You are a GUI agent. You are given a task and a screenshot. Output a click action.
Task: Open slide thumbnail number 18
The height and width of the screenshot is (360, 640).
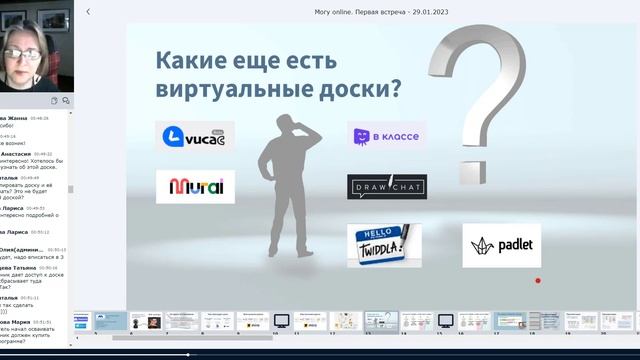[x=545, y=322]
